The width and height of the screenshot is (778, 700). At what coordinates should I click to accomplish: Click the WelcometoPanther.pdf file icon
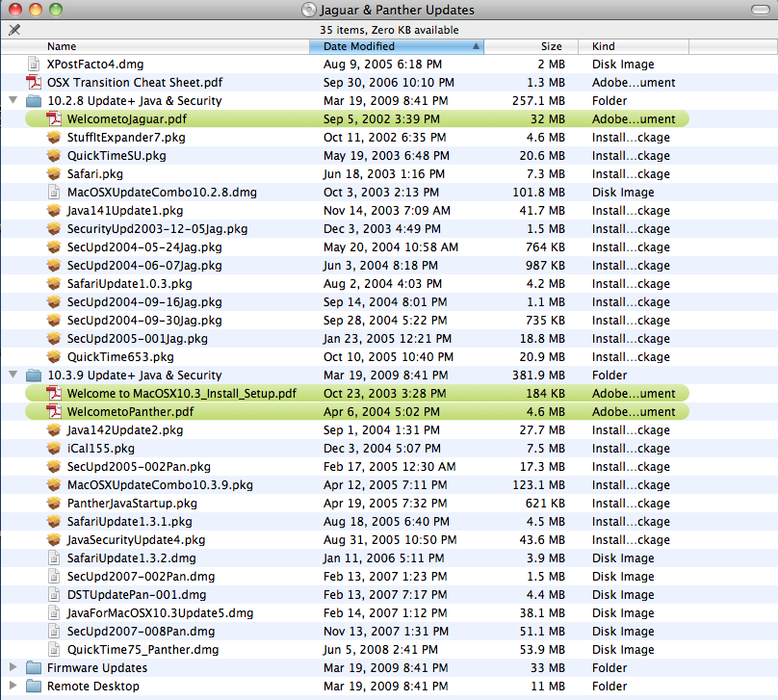(54, 412)
